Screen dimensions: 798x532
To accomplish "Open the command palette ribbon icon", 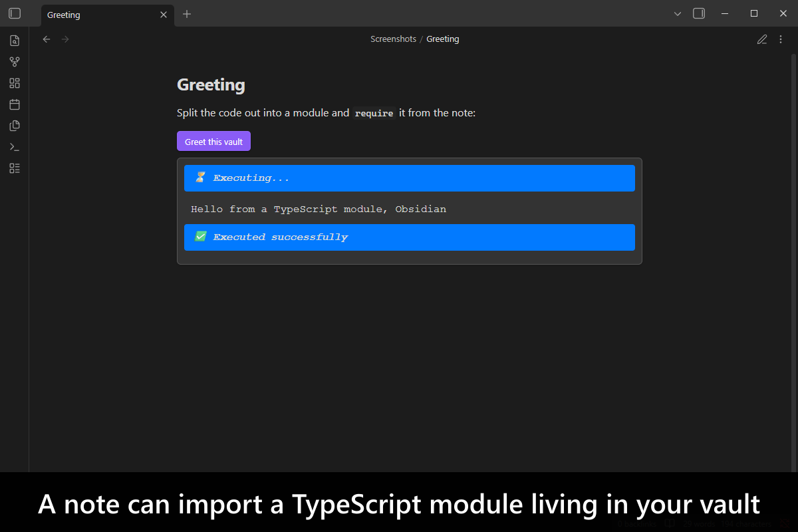I will pyautogui.click(x=15, y=147).
